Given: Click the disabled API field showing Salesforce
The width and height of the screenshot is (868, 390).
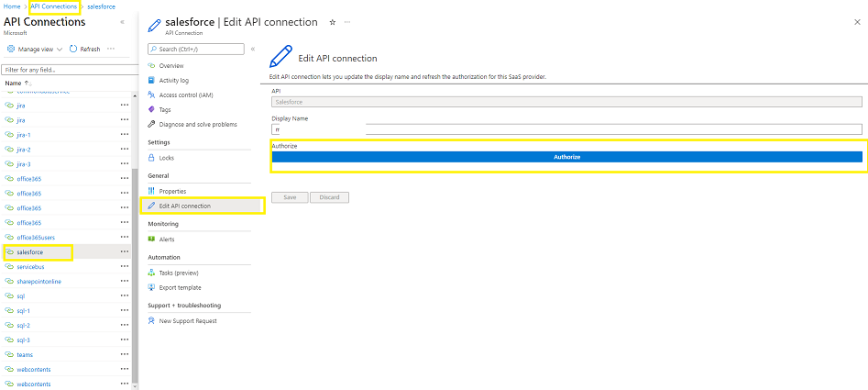Looking at the screenshot, I should pyautogui.click(x=566, y=102).
